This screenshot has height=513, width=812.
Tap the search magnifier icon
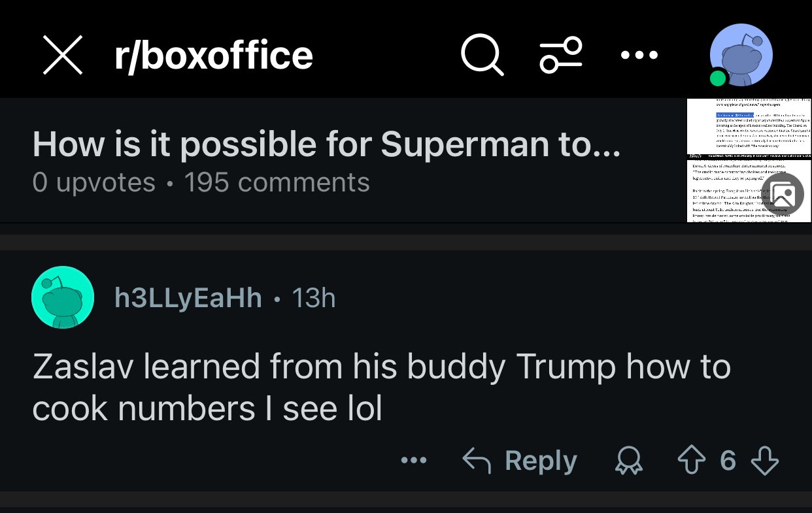click(482, 55)
